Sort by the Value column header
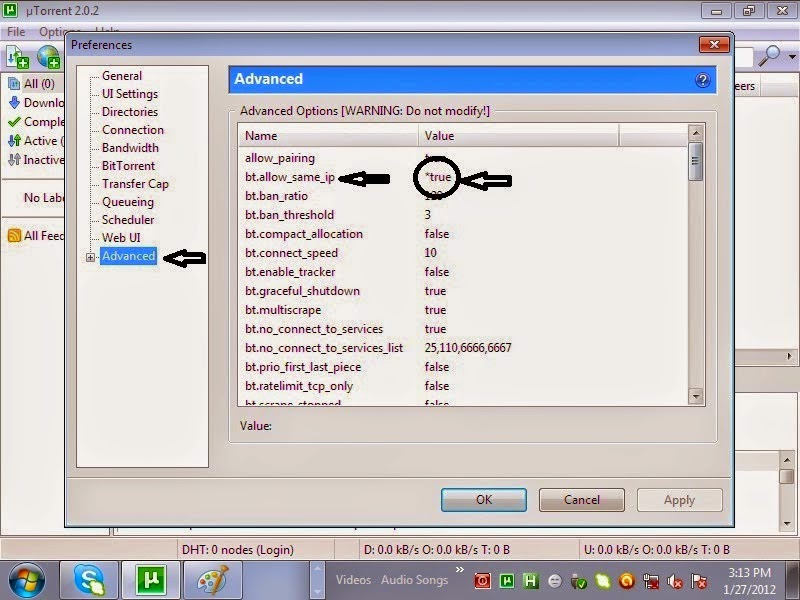This screenshot has height=600, width=800. tap(518, 136)
